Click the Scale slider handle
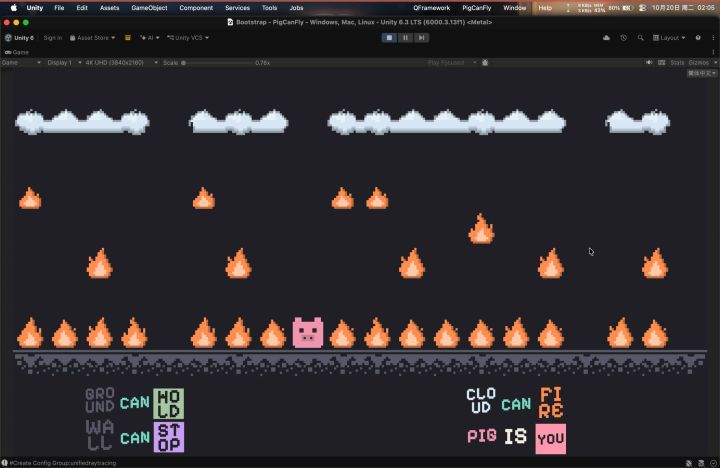The height and width of the screenshot is (468, 720). [x=183, y=62]
